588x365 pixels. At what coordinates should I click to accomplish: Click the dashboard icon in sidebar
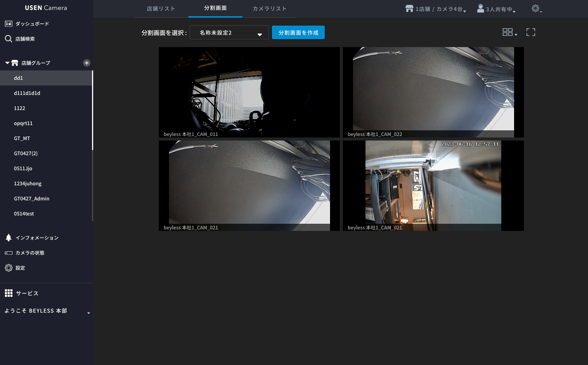[8, 24]
